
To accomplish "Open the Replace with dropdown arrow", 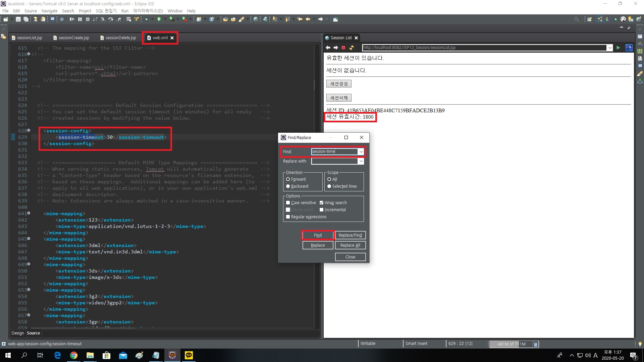I will (x=361, y=161).
